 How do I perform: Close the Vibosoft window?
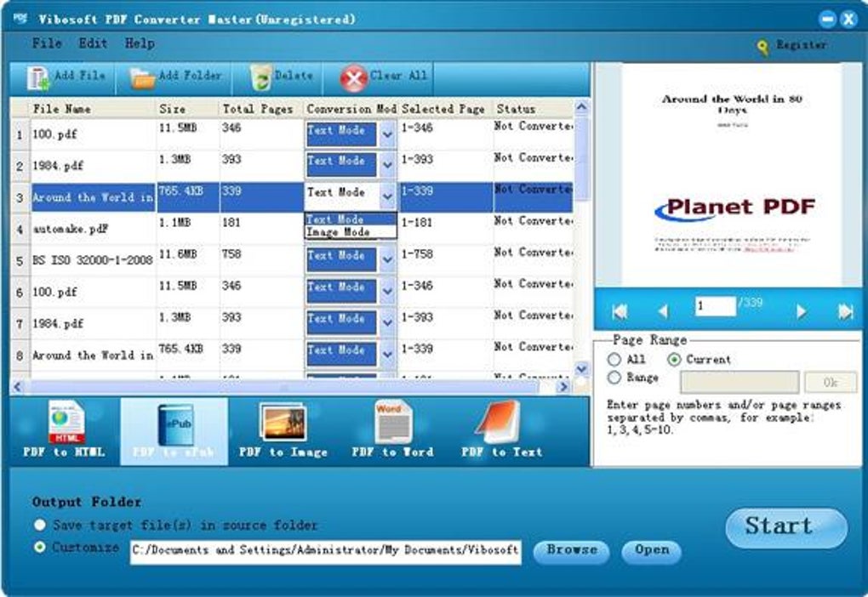[848, 20]
